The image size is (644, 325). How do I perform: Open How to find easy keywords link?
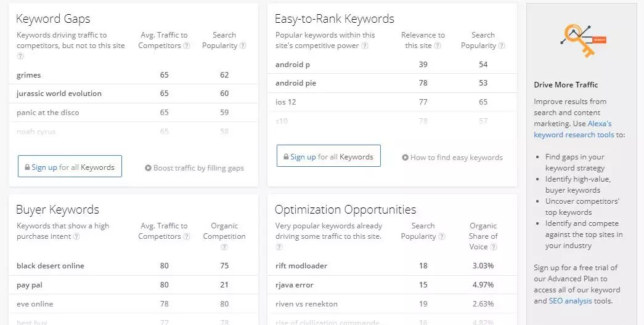click(x=452, y=158)
